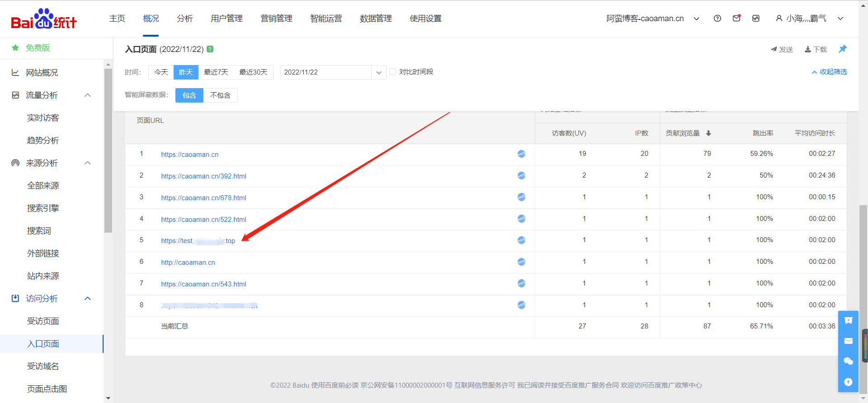Switch time range to 最近7天

pyautogui.click(x=216, y=72)
